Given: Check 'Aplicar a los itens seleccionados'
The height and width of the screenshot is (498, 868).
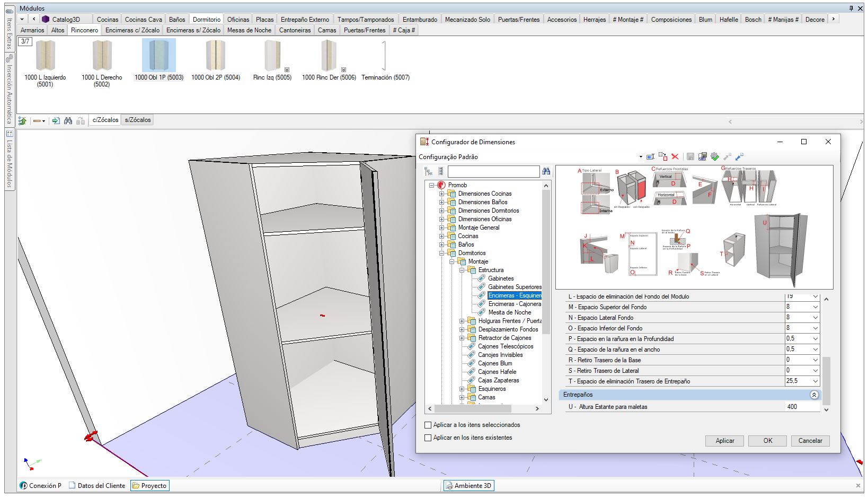Looking at the screenshot, I should click(x=428, y=425).
